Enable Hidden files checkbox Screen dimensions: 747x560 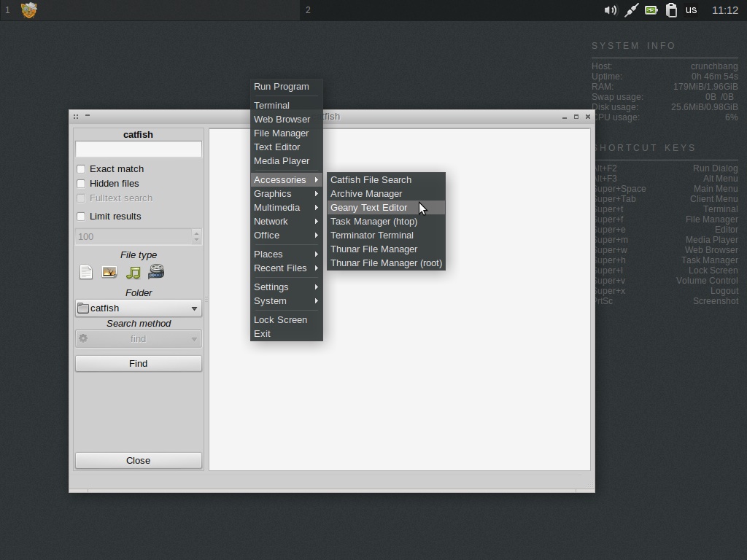81,183
